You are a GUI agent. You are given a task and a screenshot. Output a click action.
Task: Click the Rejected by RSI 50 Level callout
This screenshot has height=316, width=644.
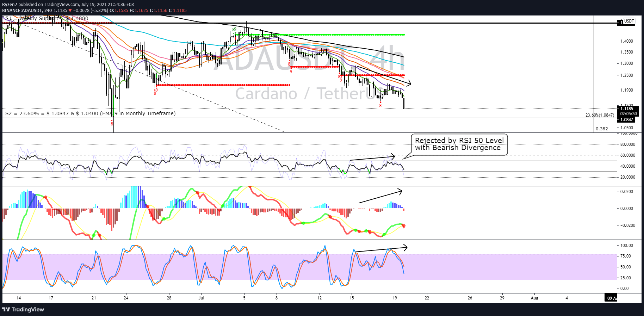point(459,144)
